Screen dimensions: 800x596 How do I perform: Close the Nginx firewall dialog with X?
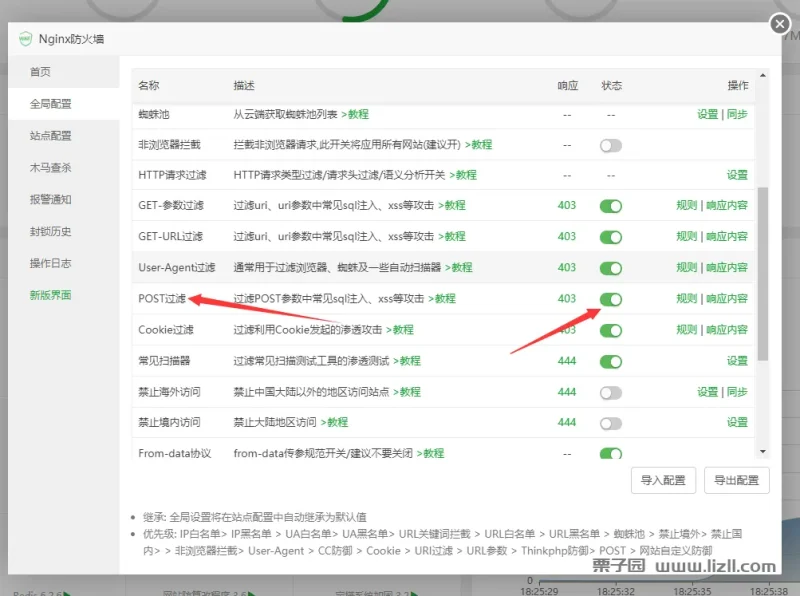point(780,24)
